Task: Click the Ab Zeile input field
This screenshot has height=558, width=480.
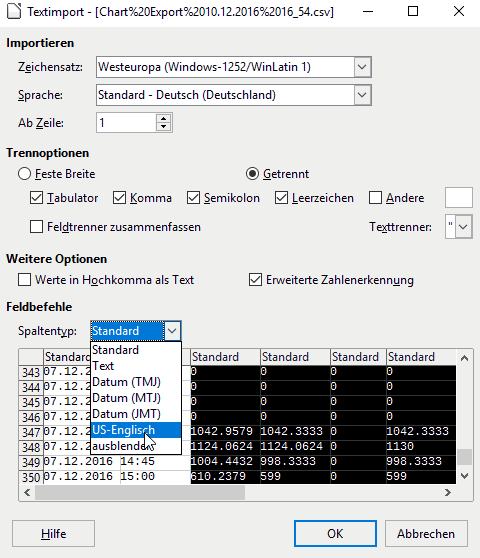Action: pyautogui.click(x=126, y=123)
